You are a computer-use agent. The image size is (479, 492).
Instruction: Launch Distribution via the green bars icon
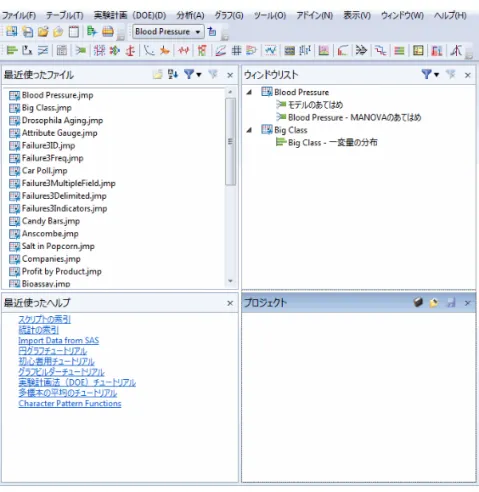[12, 51]
